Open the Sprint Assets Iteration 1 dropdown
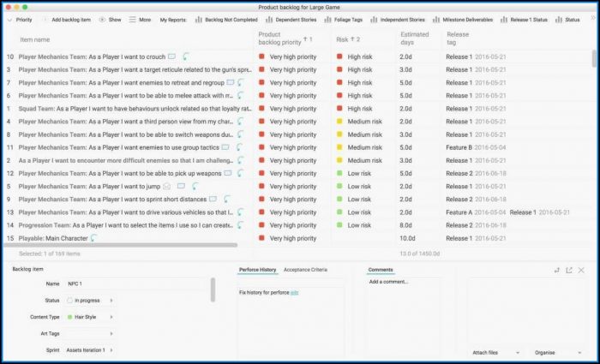This screenshot has height=364, width=600. click(90, 350)
